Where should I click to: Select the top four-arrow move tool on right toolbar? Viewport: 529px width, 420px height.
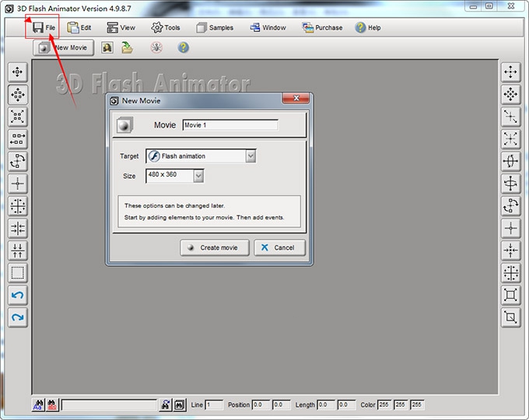[510, 72]
